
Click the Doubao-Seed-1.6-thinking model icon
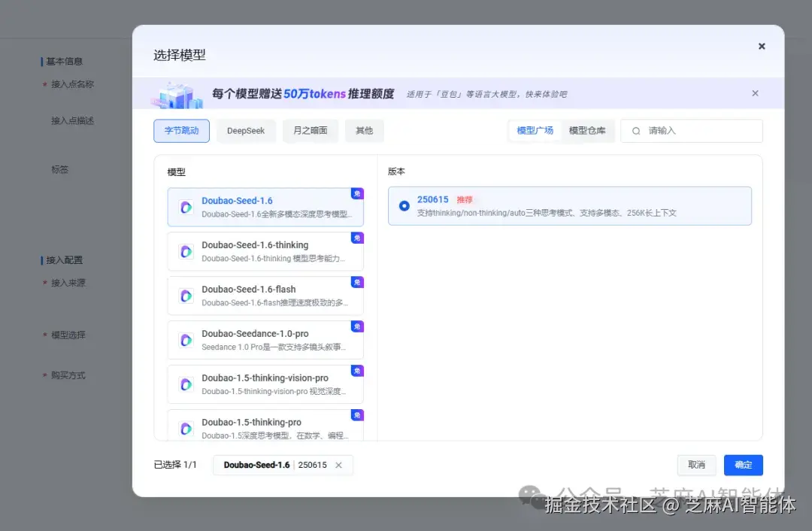coord(186,251)
